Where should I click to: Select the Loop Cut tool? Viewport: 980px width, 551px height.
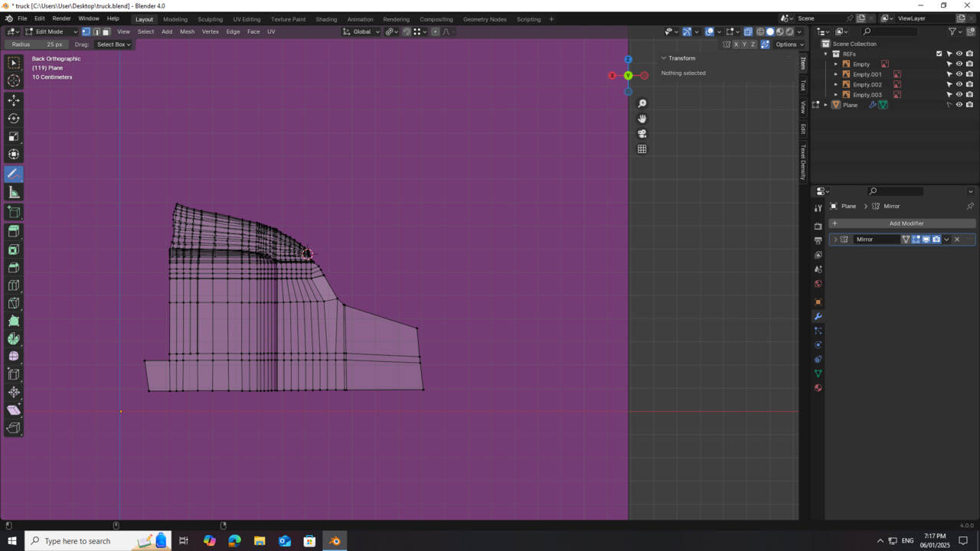pos(14,285)
